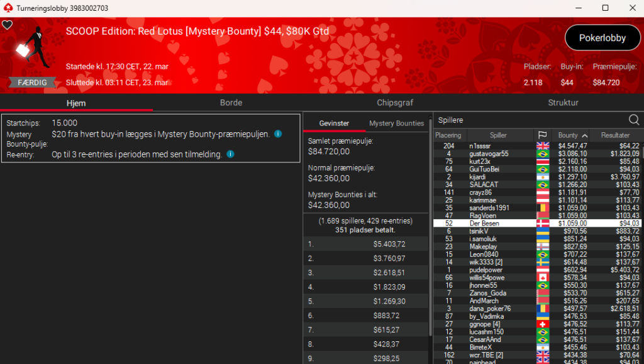Select the Mystery Bounties tab

coord(396,123)
